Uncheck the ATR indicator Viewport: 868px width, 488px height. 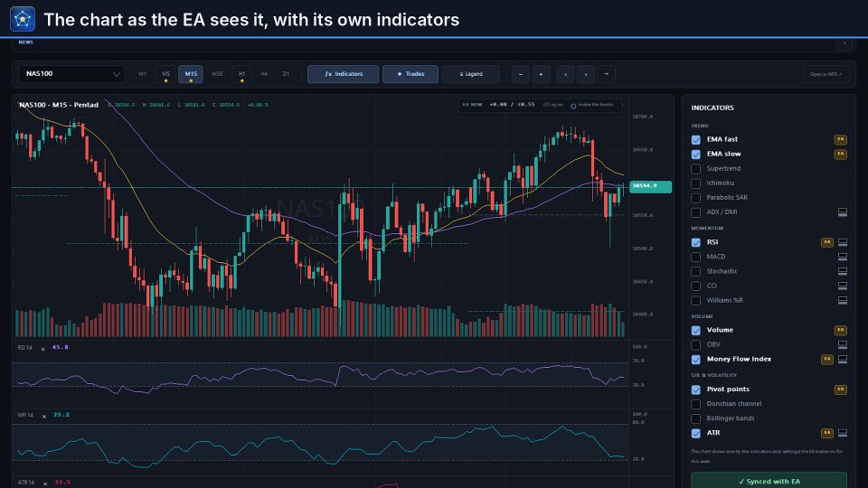pos(696,433)
